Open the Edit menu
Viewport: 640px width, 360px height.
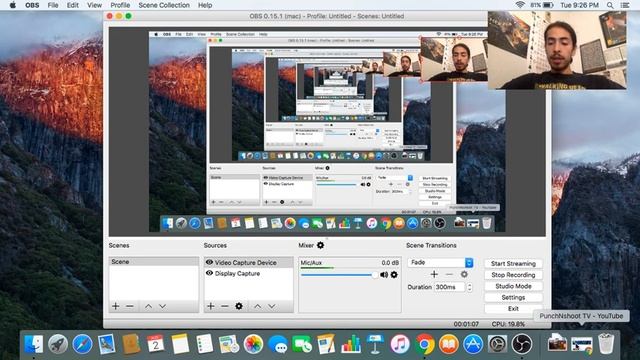pos(73,5)
